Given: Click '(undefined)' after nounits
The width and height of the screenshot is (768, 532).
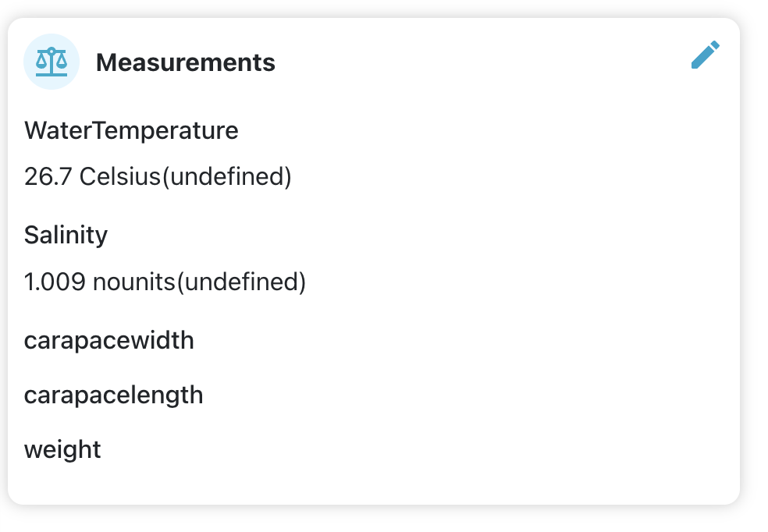Looking at the screenshot, I should click(x=240, y=282).
